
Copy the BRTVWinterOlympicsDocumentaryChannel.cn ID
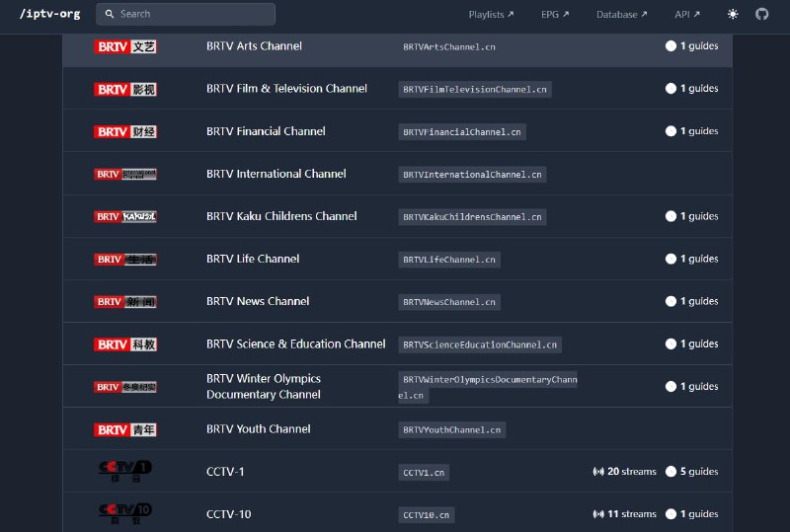(488, 388)
